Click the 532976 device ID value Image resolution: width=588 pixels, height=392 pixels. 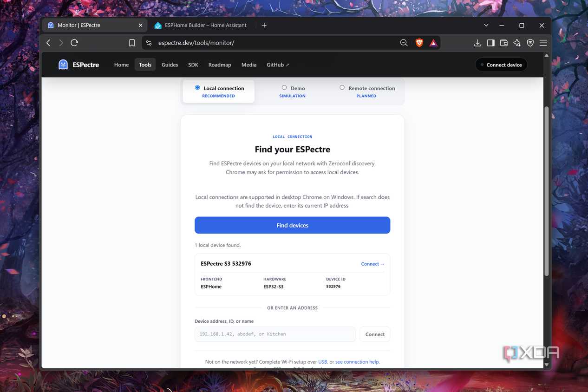[333, 287]
